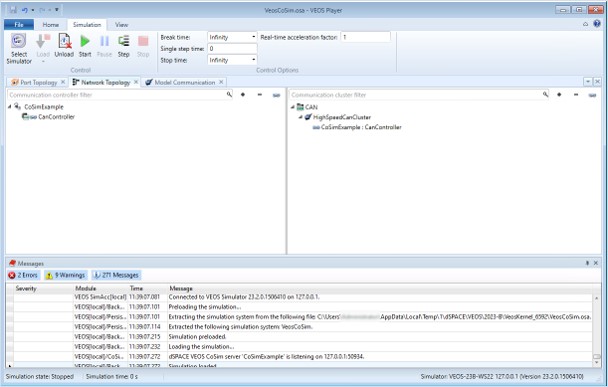608x387 pixels.
Task: Toggle the 9 Warnings filter
Action: [66, 275]
